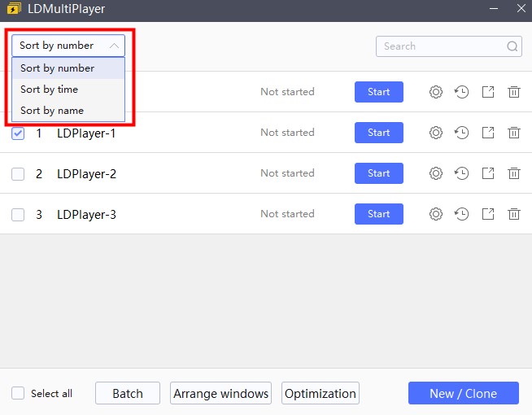Open settings gear for LDPlayer-1

tap(436, 133)
